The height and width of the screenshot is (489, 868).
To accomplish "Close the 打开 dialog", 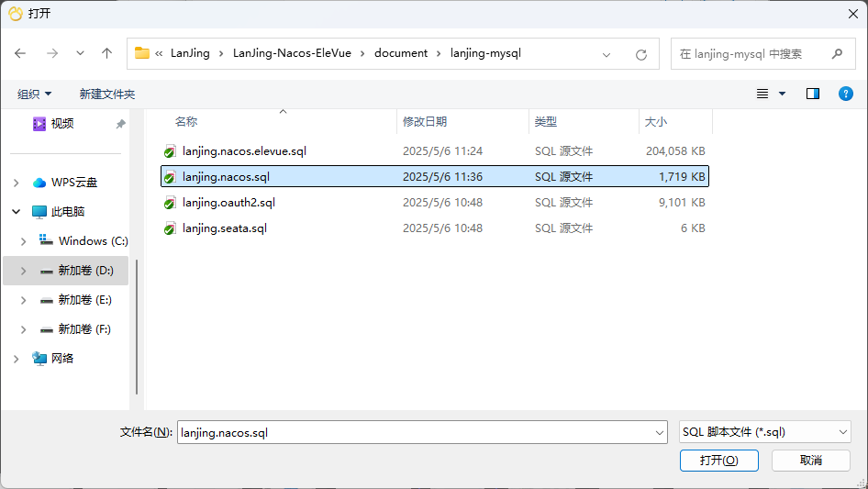I will [x=853, y=14].
